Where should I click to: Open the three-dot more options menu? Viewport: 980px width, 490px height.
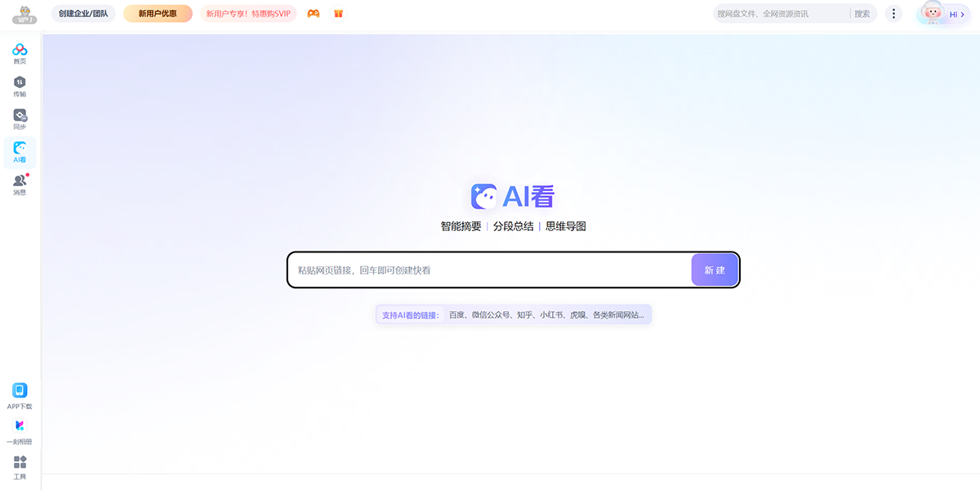[893, 13]
